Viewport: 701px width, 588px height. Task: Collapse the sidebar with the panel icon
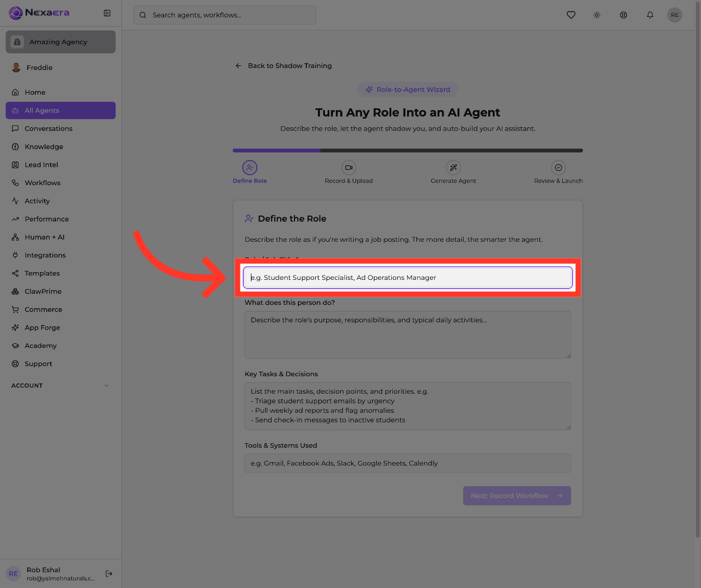coord(107,13)
